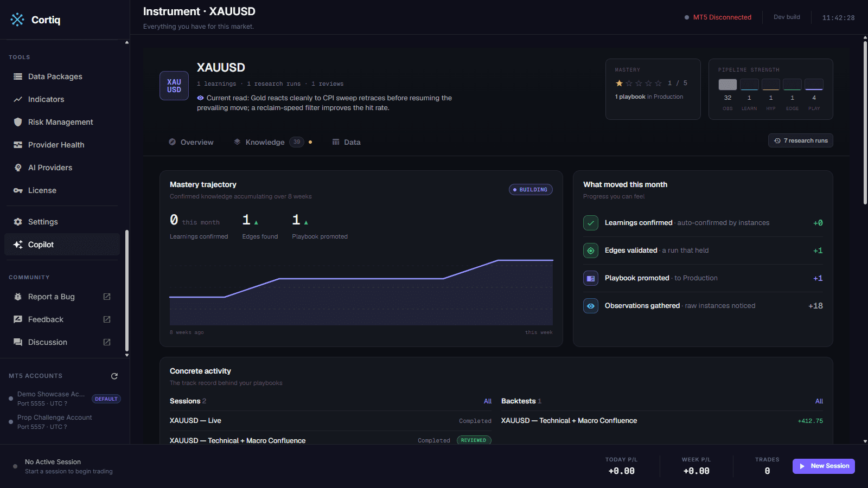
Task: Click external-link icon beside Discussion
Action: click(107, 342)
